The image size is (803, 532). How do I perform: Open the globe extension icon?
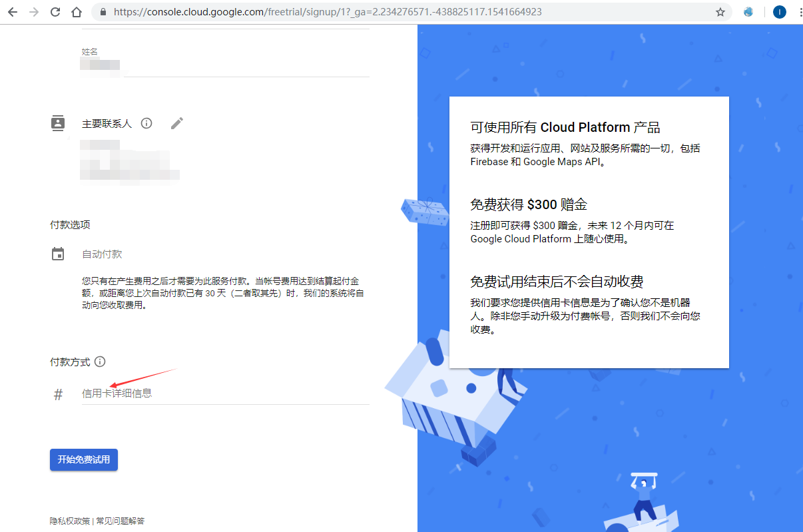pos(748,12)
